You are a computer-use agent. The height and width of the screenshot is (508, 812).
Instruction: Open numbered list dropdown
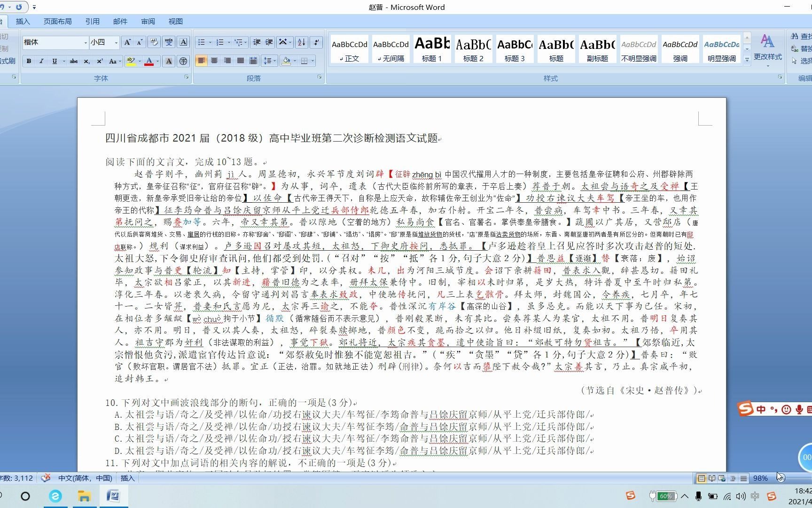tap(229, 42)
